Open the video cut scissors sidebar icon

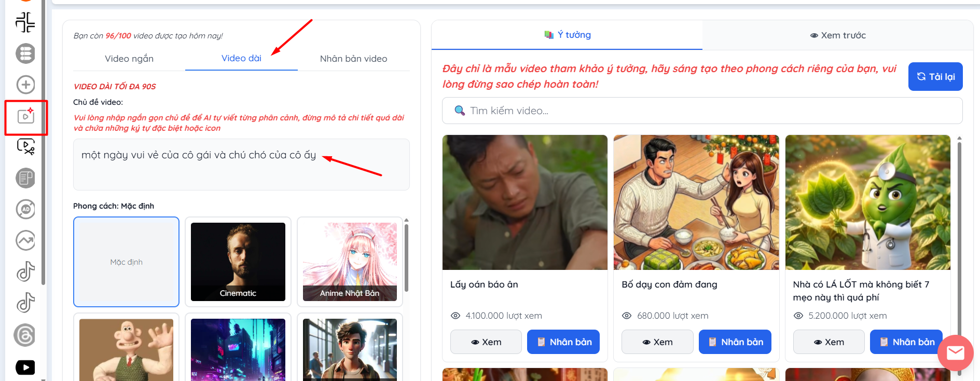25,147
